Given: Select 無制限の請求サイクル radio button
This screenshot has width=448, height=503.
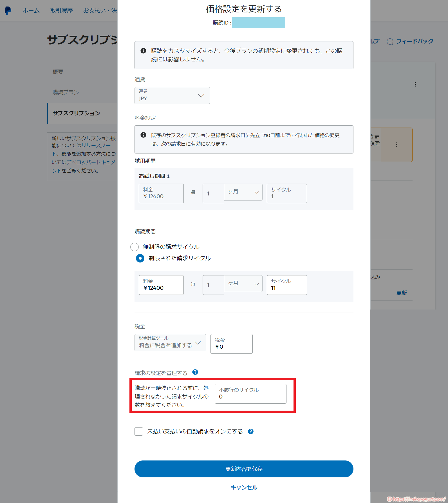Looking at the screenshot, I should [135, 247].
